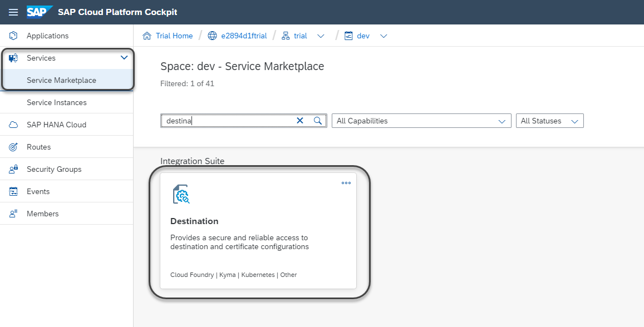Click the Trial Home house icon
The height and width of the screenshot is (327, 644).
(146, 36)
